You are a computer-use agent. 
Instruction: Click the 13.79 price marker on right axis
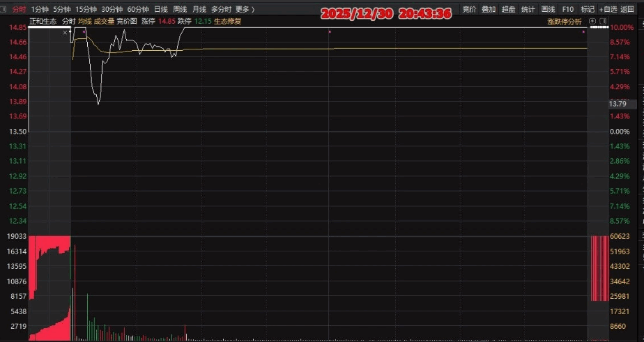click(618, 104)
